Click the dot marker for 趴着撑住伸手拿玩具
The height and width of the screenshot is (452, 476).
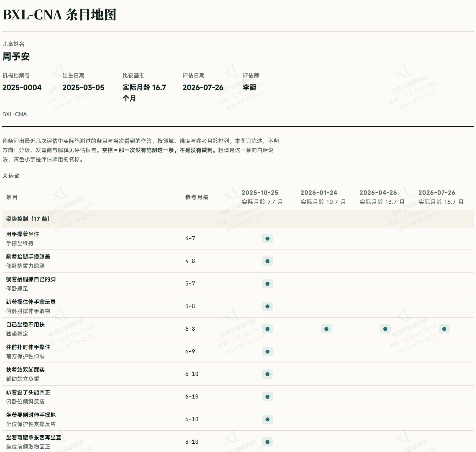pos(267,307)
